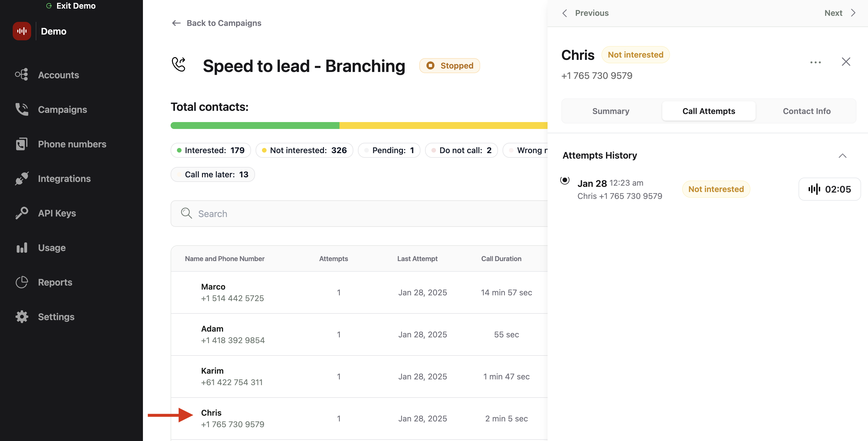Click the API Keys key icon
Image resolution: width=868 pixels, height=441 pixels.
click(x=22, y=213)
